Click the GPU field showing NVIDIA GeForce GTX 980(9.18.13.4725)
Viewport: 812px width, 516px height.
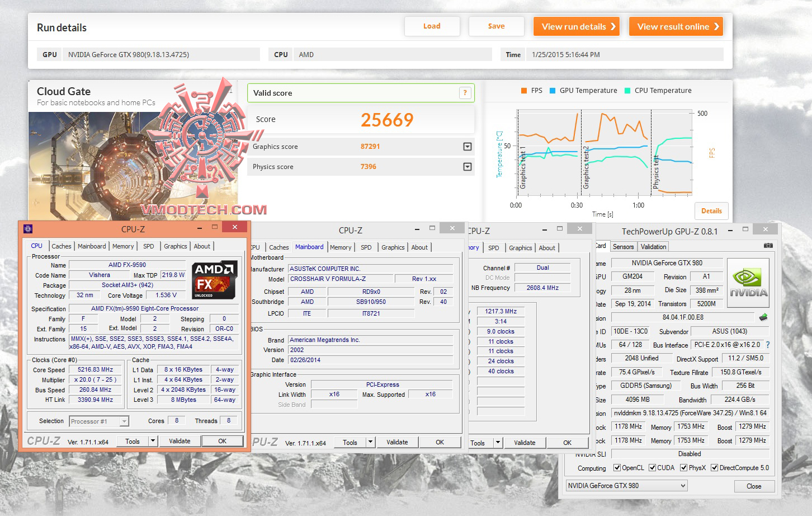[x=162, y=55]
